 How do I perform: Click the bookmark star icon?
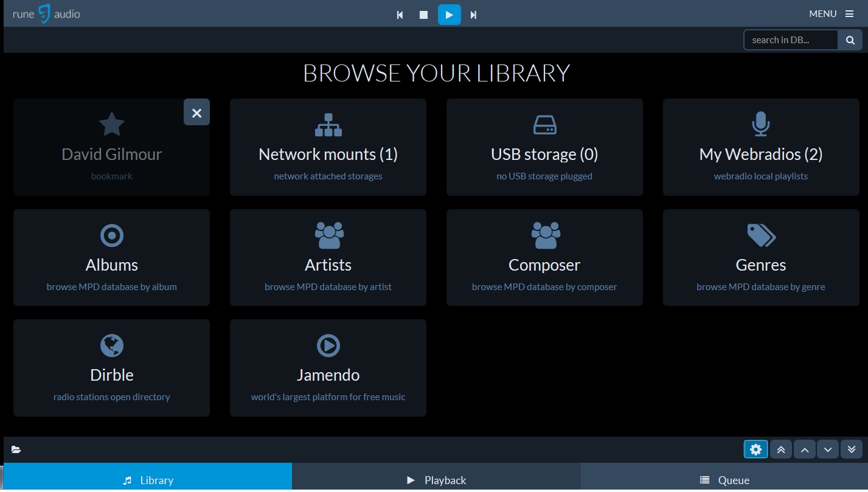pyautogui.click(x=112, y=125)
